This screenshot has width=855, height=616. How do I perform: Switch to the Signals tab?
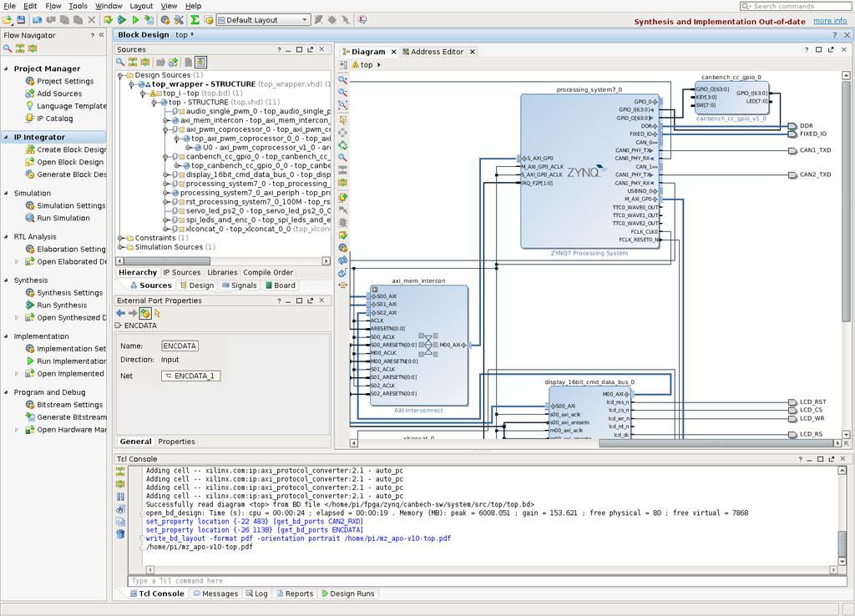pos(239,285)
